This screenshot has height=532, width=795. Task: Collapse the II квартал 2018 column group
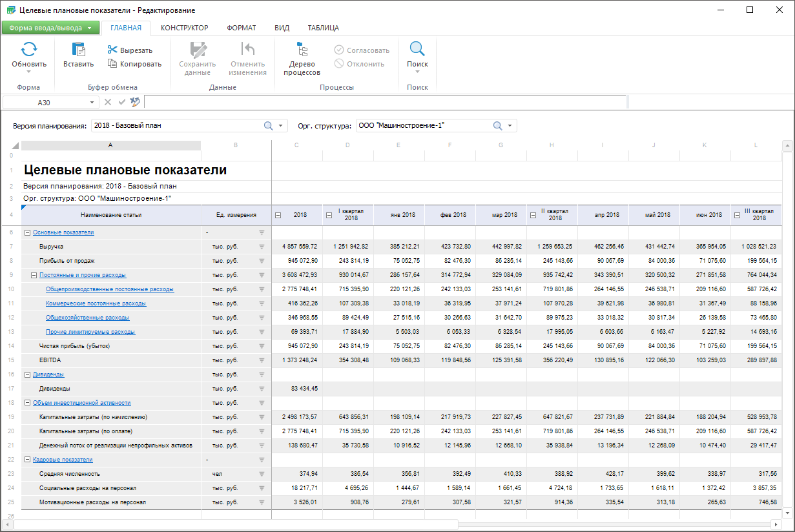[x=533, y=215]
